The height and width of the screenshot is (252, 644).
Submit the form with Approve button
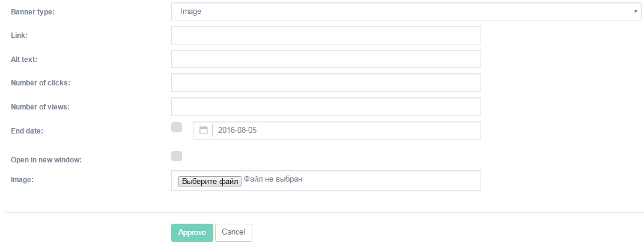(x=192, y=233)
